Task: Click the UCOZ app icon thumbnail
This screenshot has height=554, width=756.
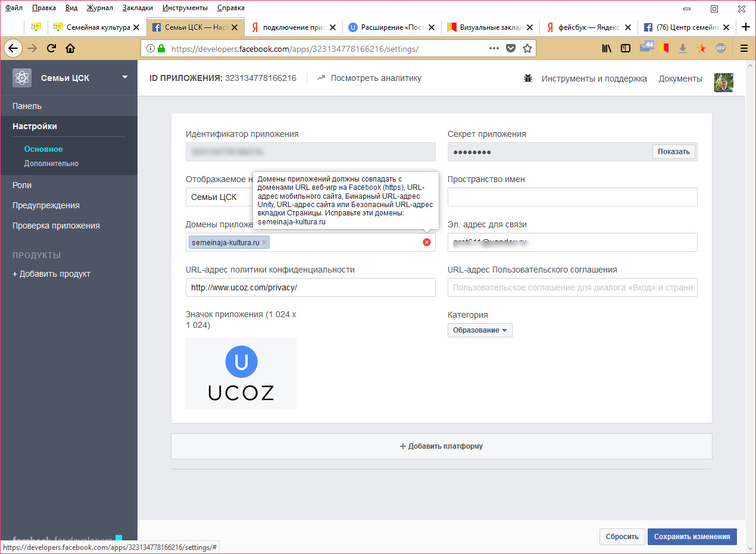Action: tap(240, 373)
